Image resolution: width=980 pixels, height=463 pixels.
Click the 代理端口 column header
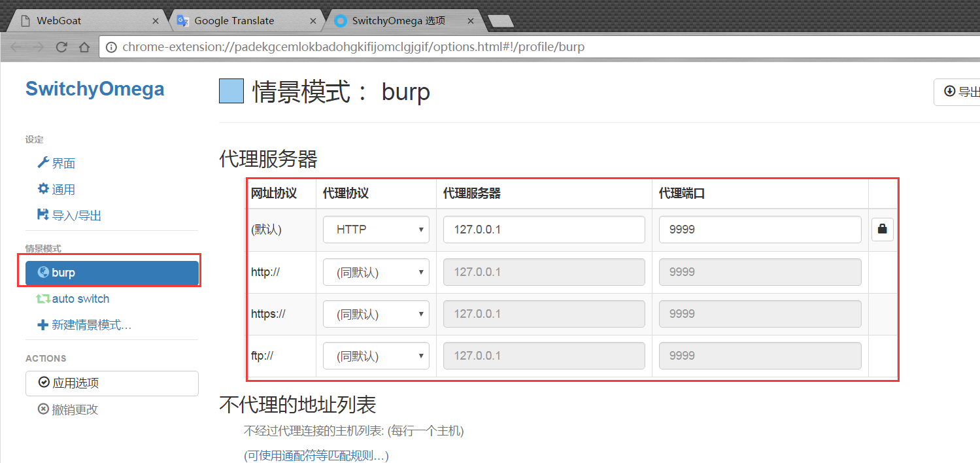pos(682,194)
